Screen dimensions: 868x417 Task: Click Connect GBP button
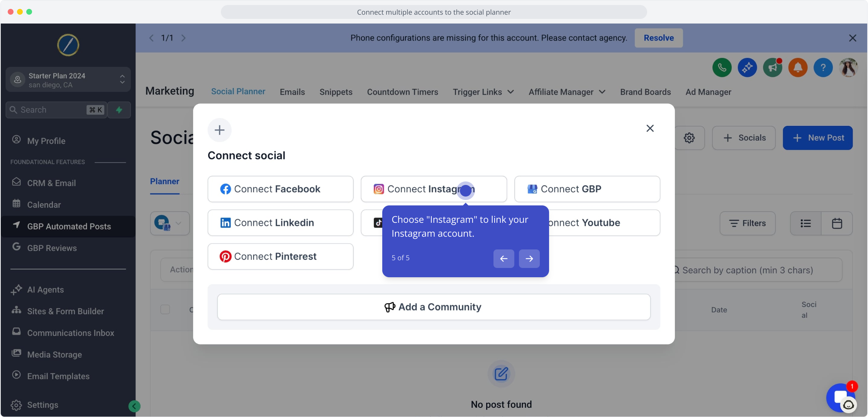(x=587, y=189)
